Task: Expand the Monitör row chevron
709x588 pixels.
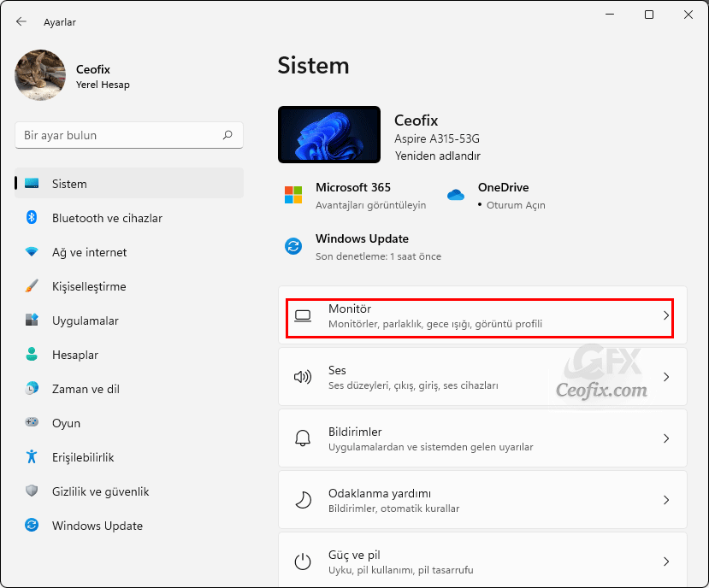Action: pos(666,315)
